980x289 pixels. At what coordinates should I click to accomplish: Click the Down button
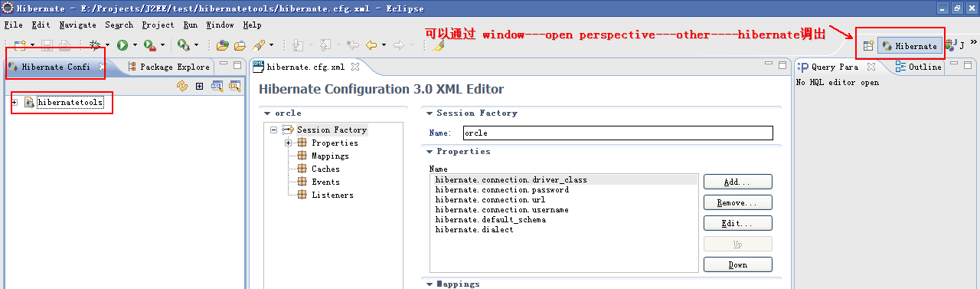[x=737, y=264]
